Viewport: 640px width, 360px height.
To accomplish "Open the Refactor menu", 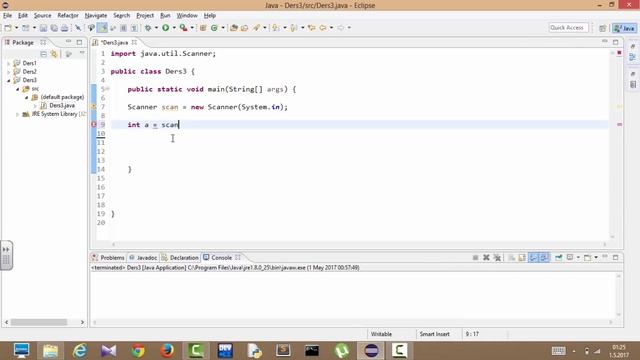I will (68, 16).
